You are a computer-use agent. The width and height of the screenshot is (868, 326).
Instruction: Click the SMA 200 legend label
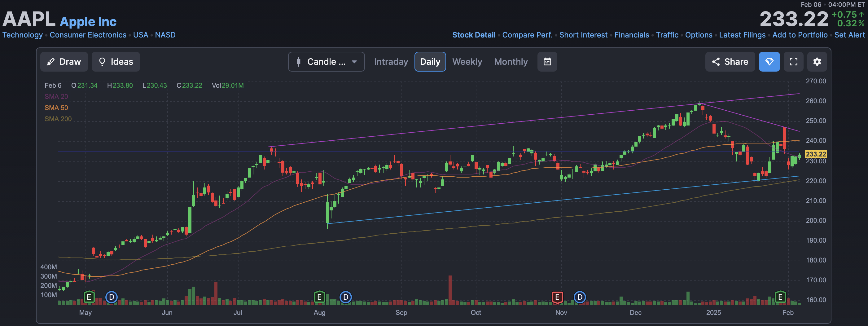[58, 119]
